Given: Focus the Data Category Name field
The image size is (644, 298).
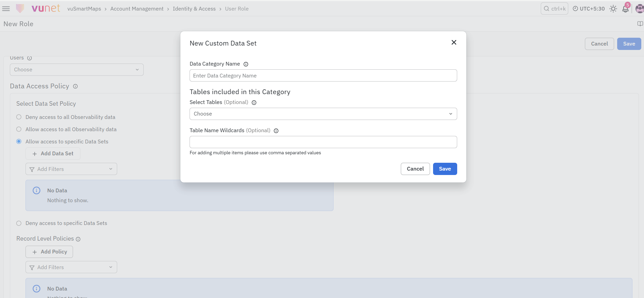Looking at the screenshot, I should click(323, 75).
